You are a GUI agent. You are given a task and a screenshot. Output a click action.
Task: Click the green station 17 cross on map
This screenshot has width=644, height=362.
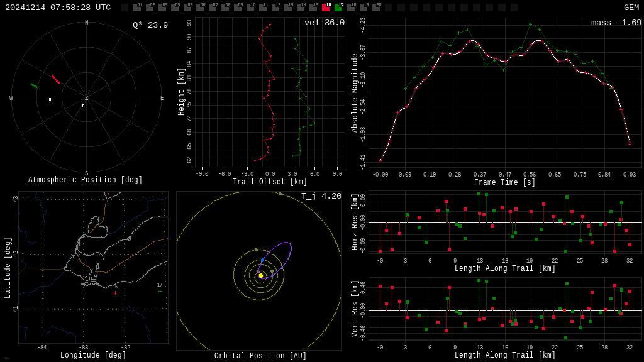click(x=160, y=291)
